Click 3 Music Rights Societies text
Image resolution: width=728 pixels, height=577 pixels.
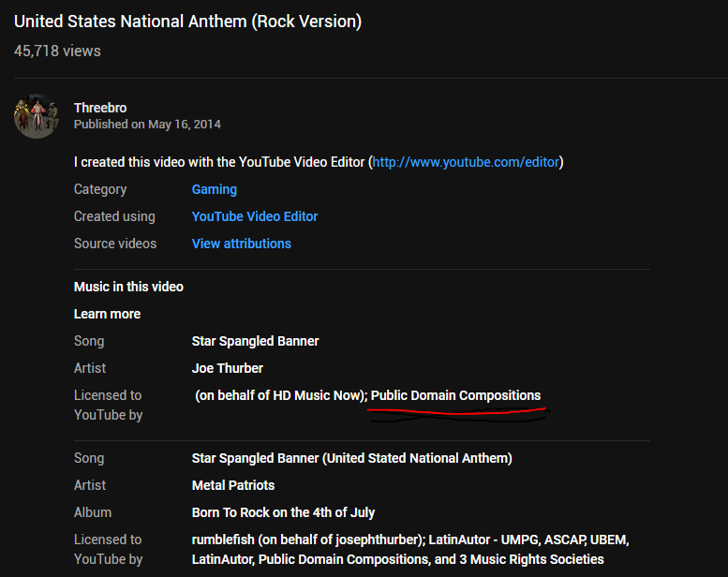point(531,559)
